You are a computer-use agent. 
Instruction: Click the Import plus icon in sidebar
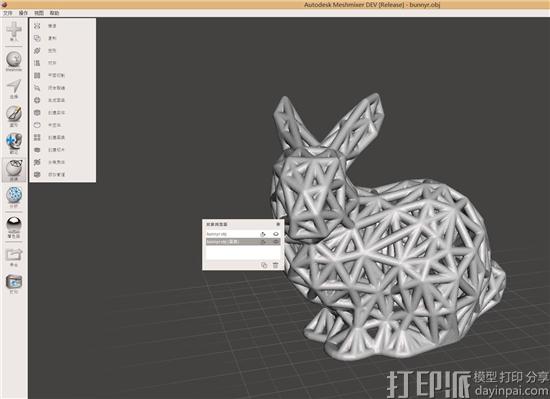click(14, 31)
